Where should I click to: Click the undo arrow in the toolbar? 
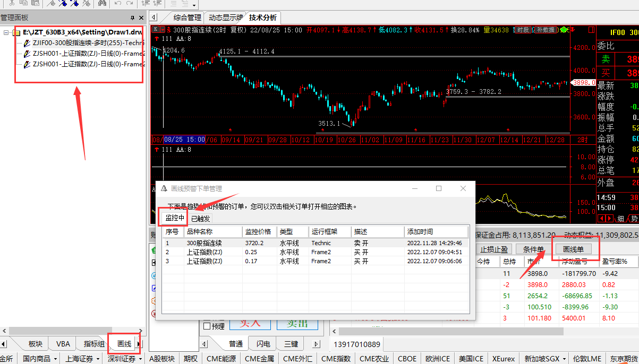pyautogui.click(x=117, y=3)
